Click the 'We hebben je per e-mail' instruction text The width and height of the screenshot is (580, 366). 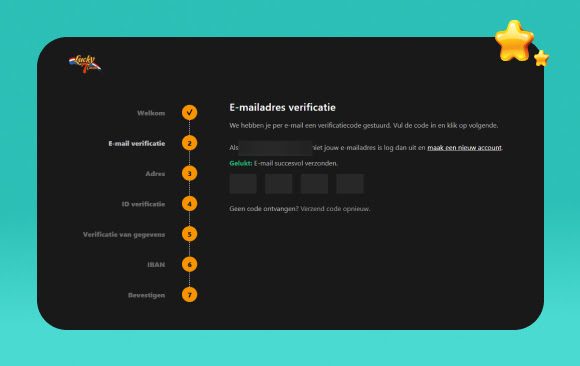click(364, 125)
